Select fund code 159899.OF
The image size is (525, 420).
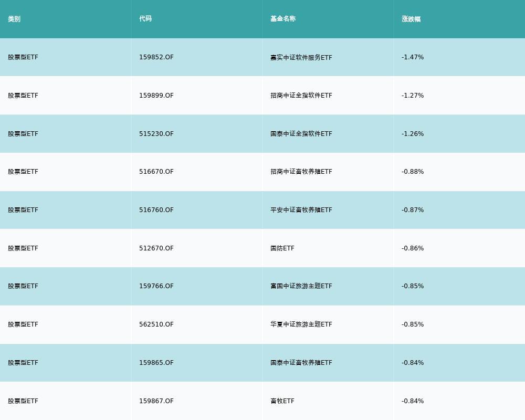[x=156, y=96]
